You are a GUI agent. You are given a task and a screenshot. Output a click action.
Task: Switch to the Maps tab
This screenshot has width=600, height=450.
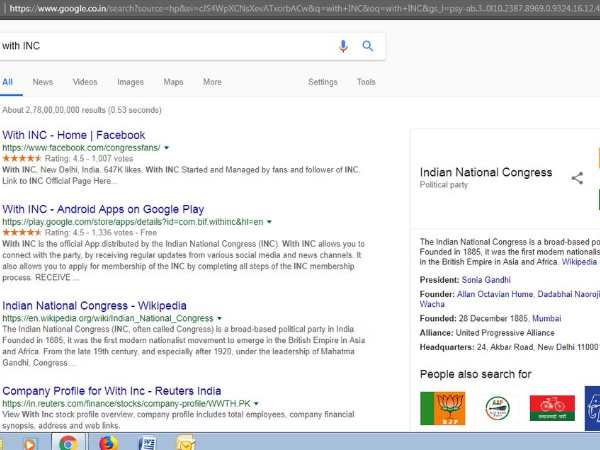coord(173,82)
